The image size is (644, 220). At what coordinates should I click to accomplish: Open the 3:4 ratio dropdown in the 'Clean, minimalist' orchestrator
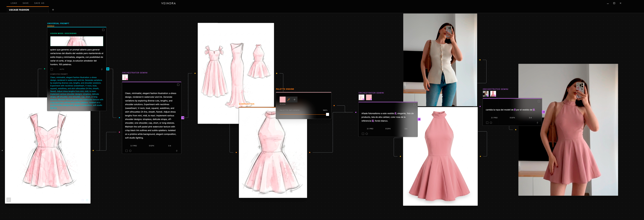point(170,146)
